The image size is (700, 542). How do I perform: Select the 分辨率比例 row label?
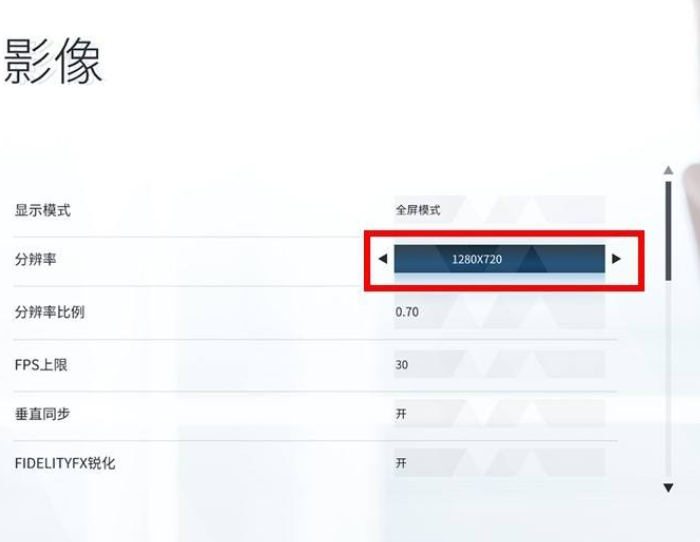(50, 312)
